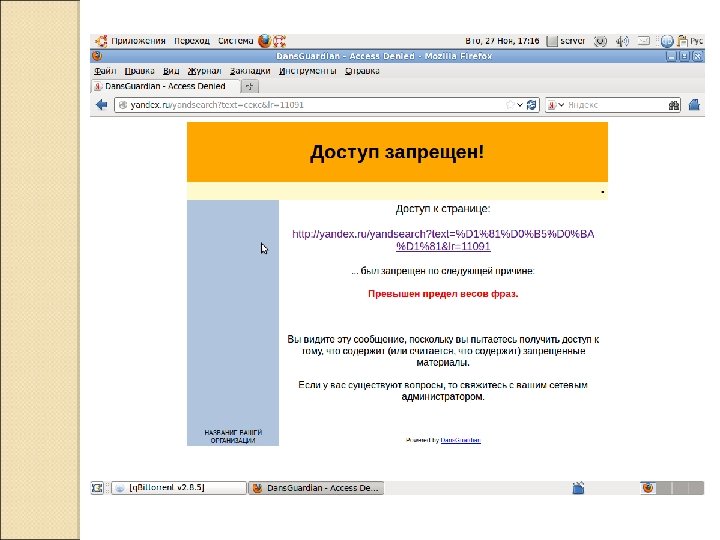
Task: Open the Вид menu in Firefox
Action: [170, 71]
